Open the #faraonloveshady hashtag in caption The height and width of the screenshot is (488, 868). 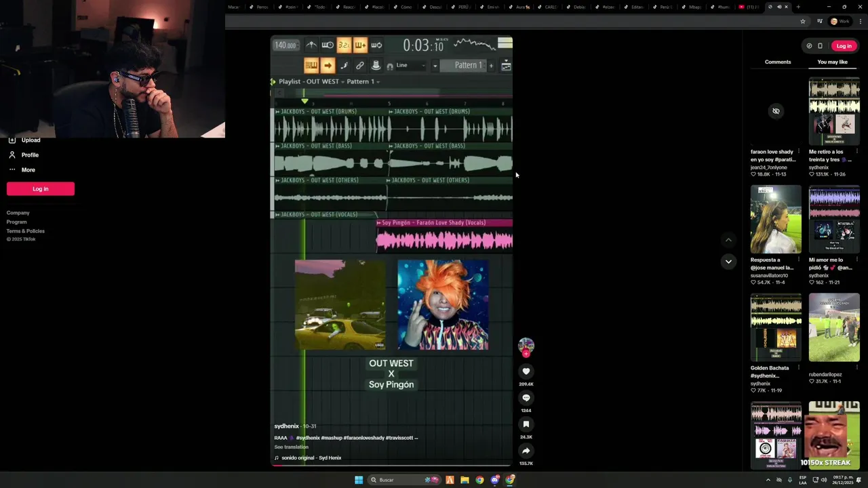[364, 438]
